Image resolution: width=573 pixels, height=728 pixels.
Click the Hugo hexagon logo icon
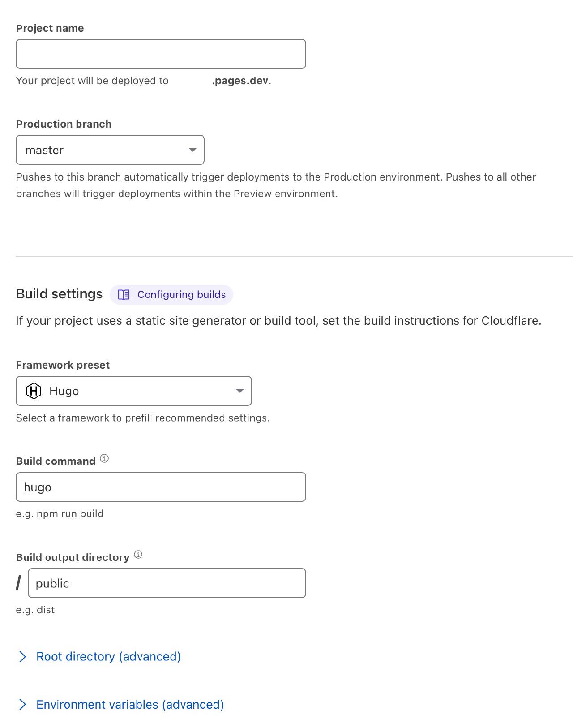[x=34, y=391]
